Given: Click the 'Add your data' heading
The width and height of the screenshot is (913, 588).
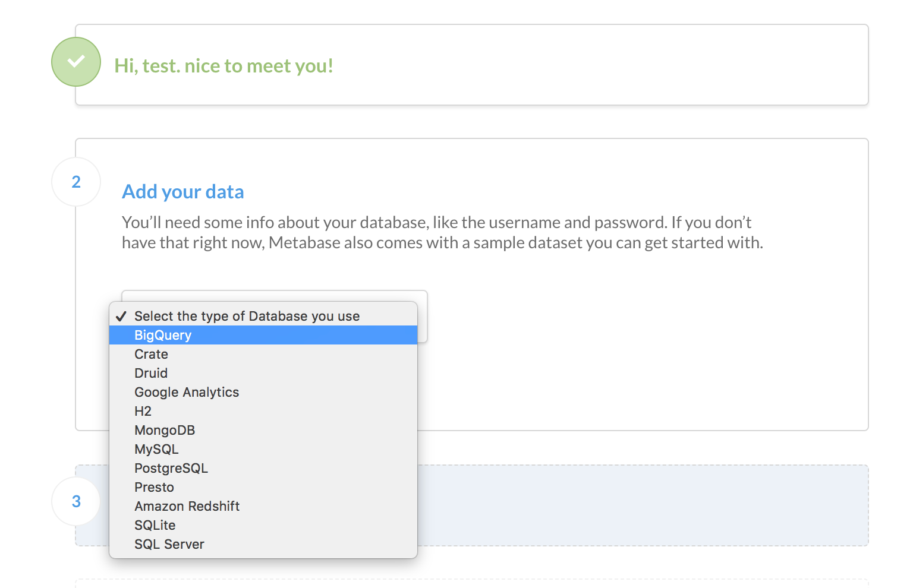Looking at the screenshot, I should 183,192.
